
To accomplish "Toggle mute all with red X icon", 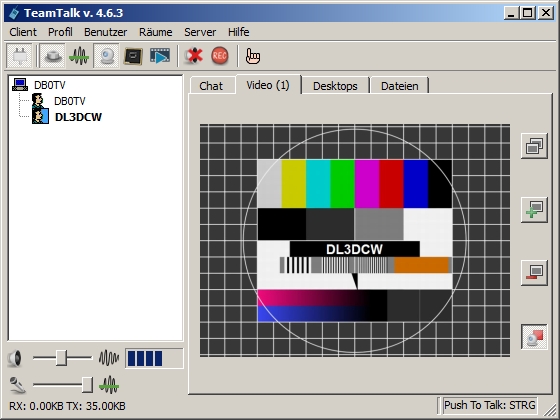I will pos(194,56).
